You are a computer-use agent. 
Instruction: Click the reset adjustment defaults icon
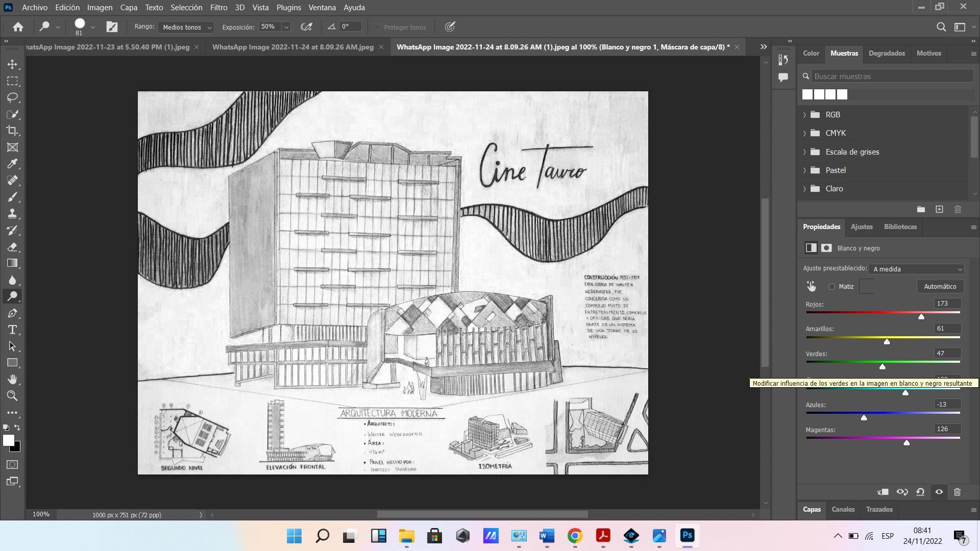(920, 492)
